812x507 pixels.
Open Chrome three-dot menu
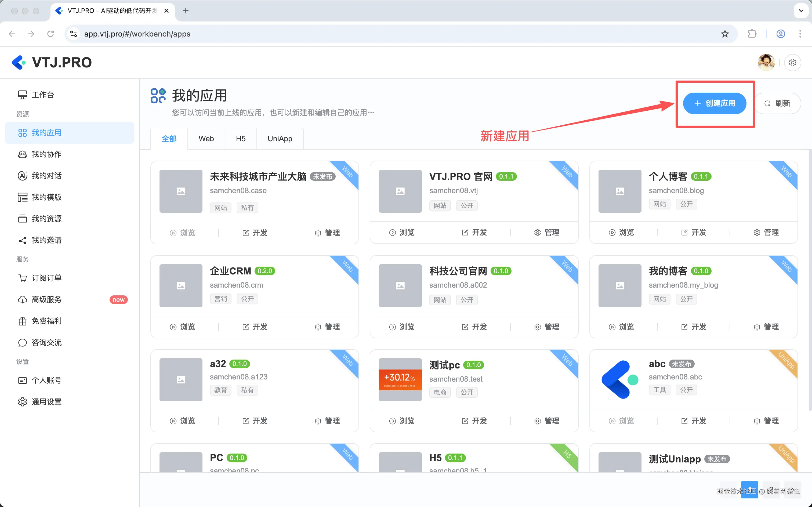point(800,34)
